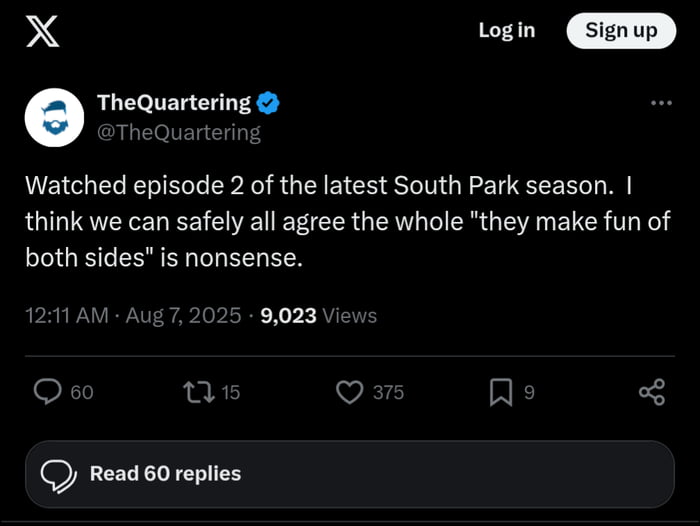Click the blue verified badge
Image resolution: width=700 pixels, height=526 pixels.
pyautogui.click(x=269, y=102)
